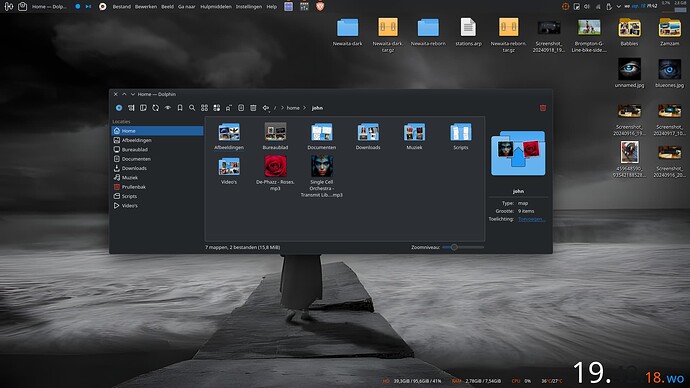Select Scripts in the Locaties sidebar
The width and height of the screenshot is (690, 388).
click(x=158, y=196)
